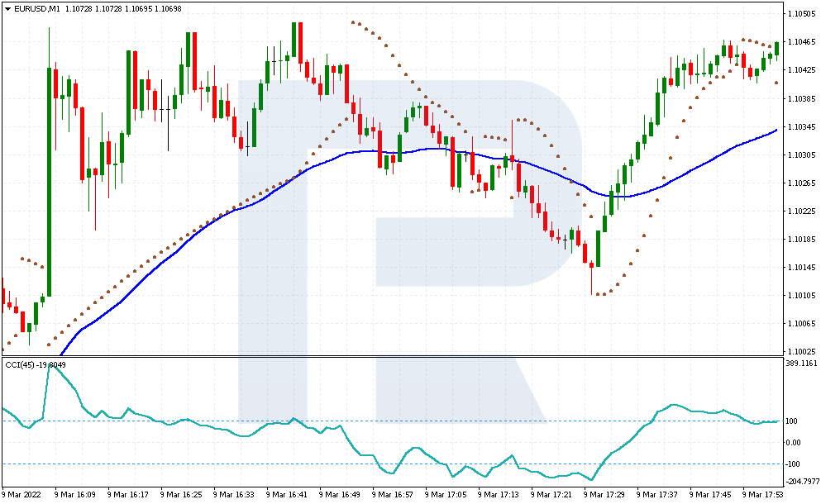Screen dimensions: 821x504
Task: Click the 1.10305 price axis label
Action: pyautogui.click(x=801, y=155)
